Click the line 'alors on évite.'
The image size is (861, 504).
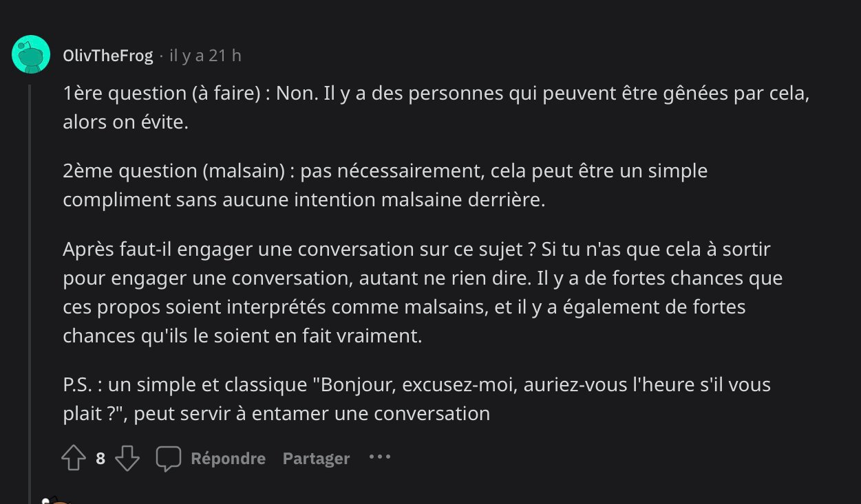[125, 123]
